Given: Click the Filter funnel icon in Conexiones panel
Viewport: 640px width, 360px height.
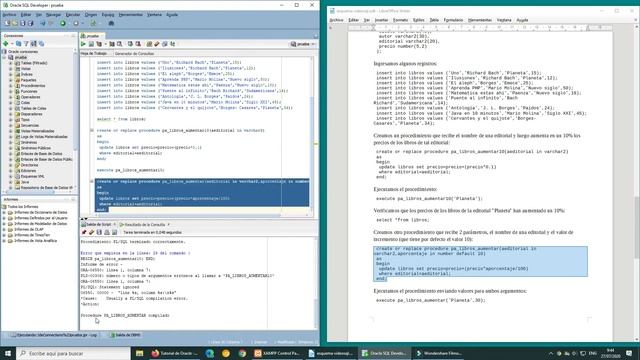Looking at the screenshot, I should point(26,43).
